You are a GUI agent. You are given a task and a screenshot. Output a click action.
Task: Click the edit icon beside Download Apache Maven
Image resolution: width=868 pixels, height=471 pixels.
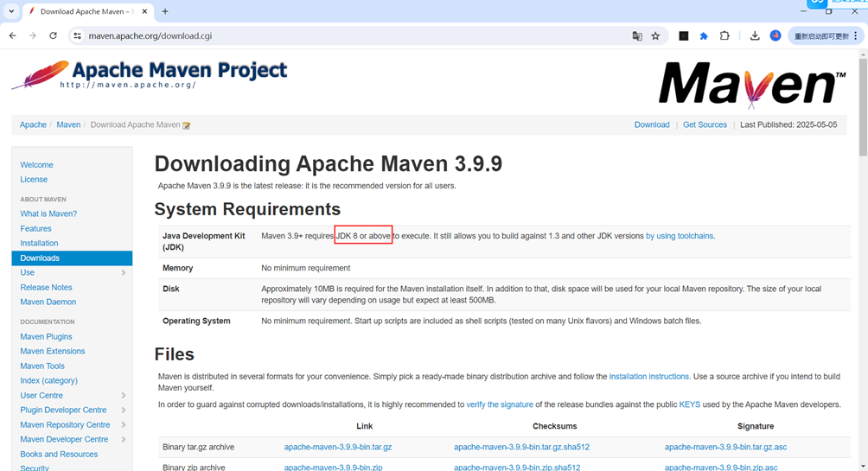187,125
